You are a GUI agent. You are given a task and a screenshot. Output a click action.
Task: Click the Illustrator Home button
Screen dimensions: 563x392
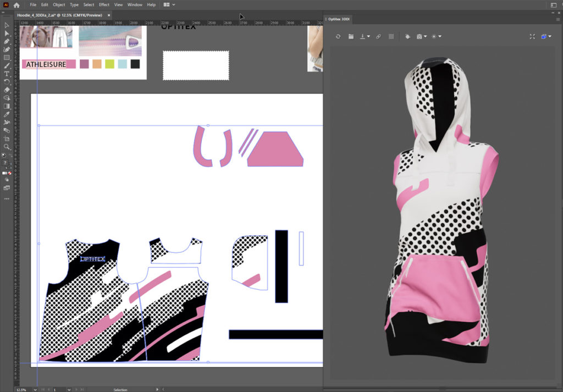[x=16, y=5]
